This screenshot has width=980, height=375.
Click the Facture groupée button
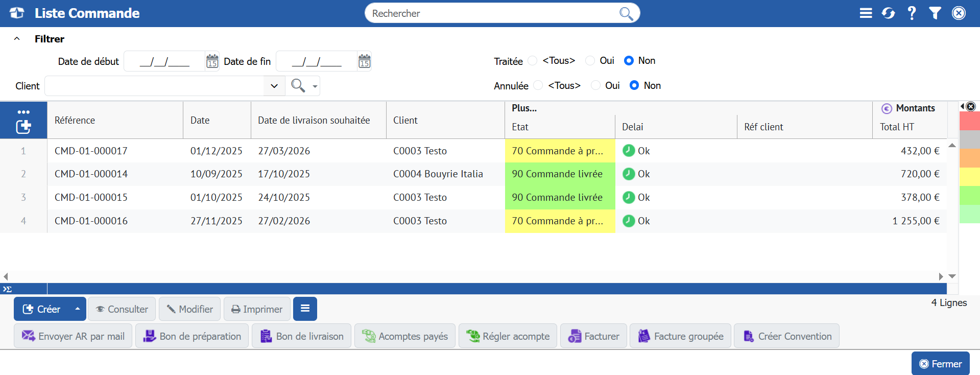pyautogui.click(x=680, y=336)
